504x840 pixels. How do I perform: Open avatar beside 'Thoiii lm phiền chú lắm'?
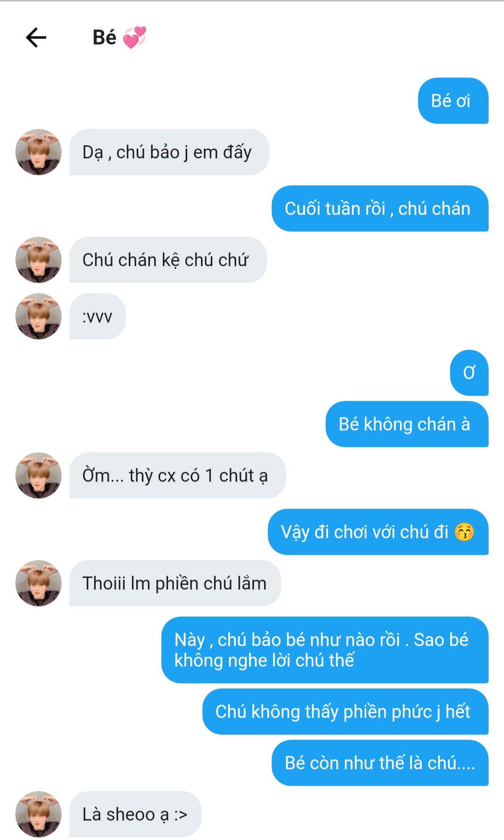(39, 583)
